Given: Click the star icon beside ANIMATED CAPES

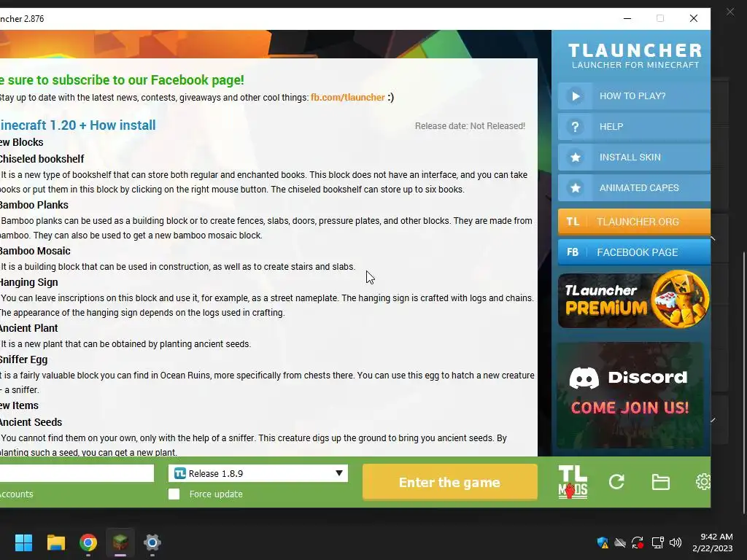Looking at the screenshot, I should 576,187.
